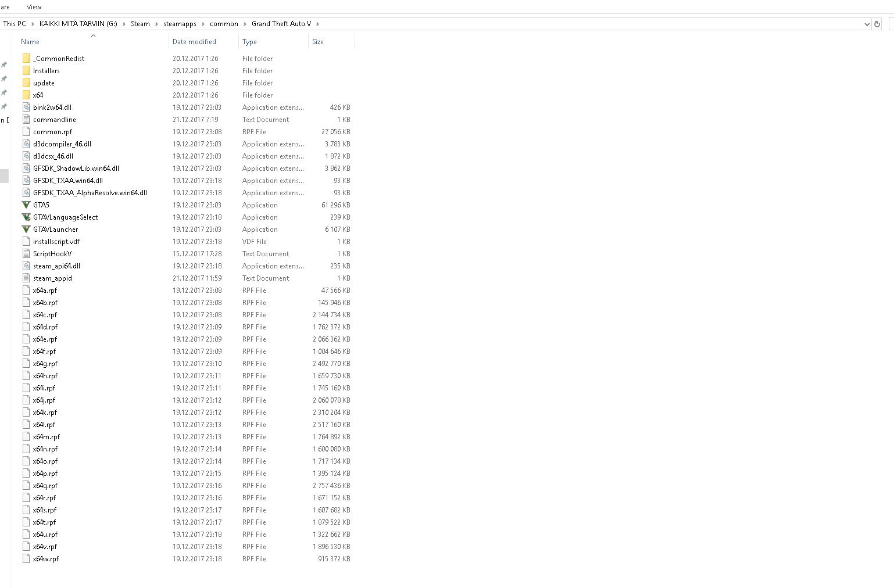894x588 pixels.
Task: Click the installscript.vdf file icon
Action: pyautogui.click(x=26, y=242)
